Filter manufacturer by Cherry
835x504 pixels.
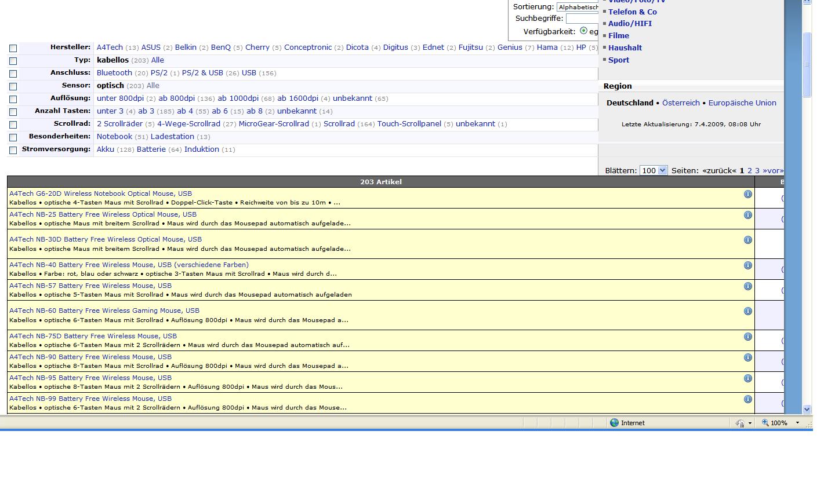click(x=257, y=48)
